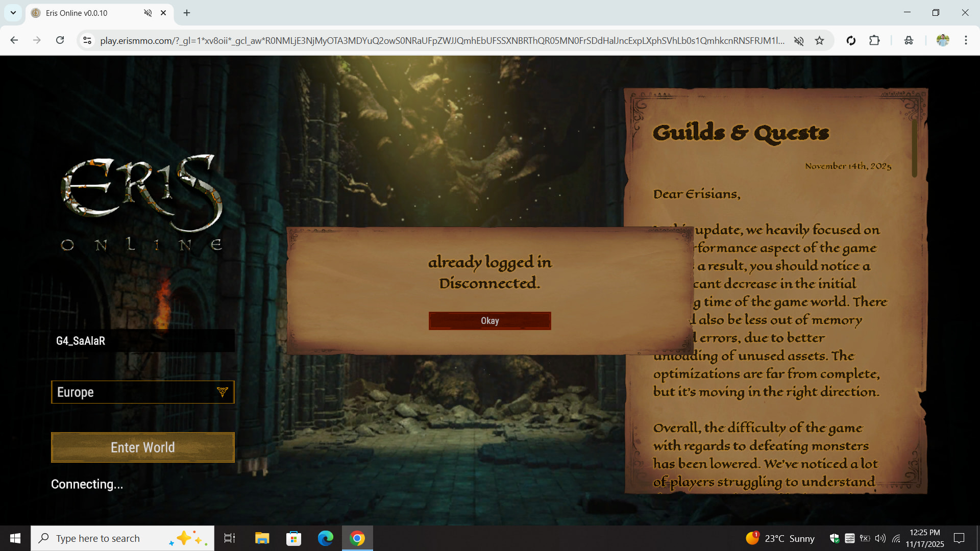
Task: Open Chrome extensions puzzle icon
Action: pos(874,41)
